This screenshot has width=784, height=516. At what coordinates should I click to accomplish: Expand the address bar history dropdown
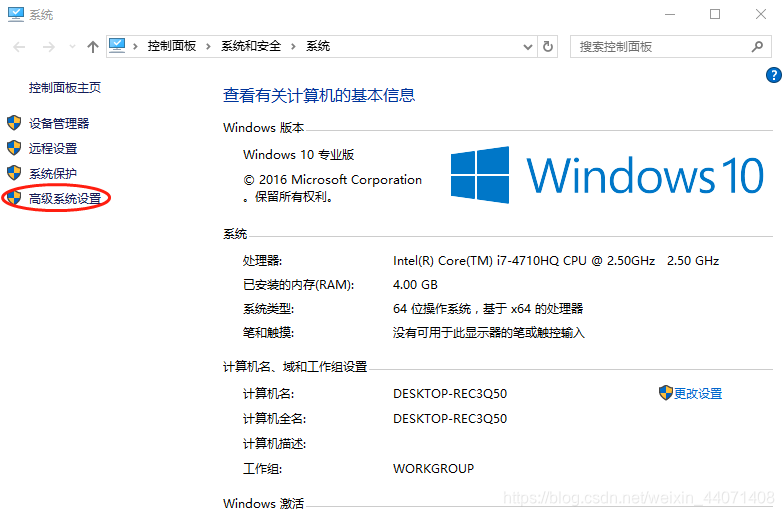(x=528, y=47)
